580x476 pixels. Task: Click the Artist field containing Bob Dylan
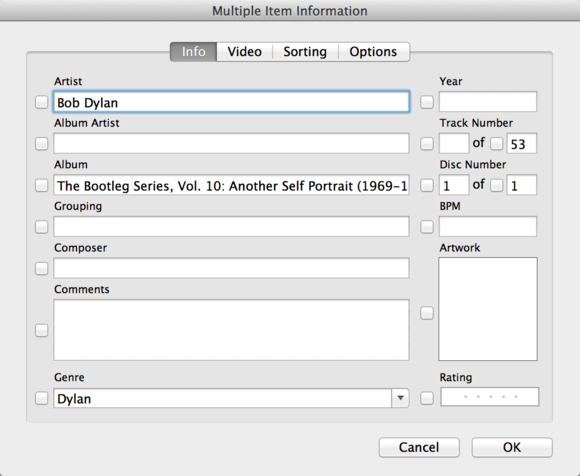click(x=232, y=102)
